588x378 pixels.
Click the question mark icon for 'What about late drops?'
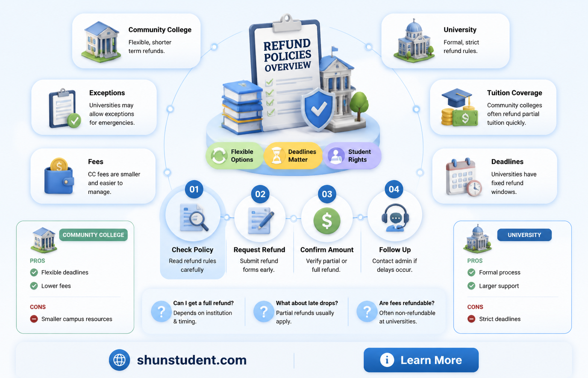(264, 311)
